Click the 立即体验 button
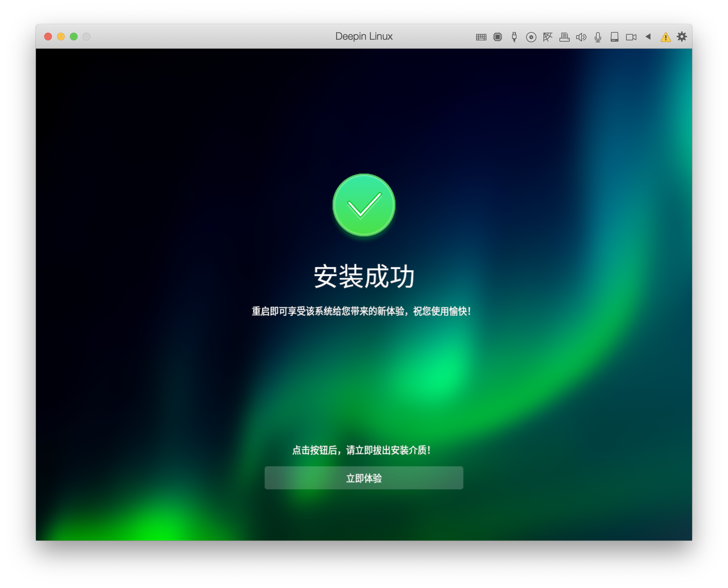The image size is (728, 588). click(364, 478)
